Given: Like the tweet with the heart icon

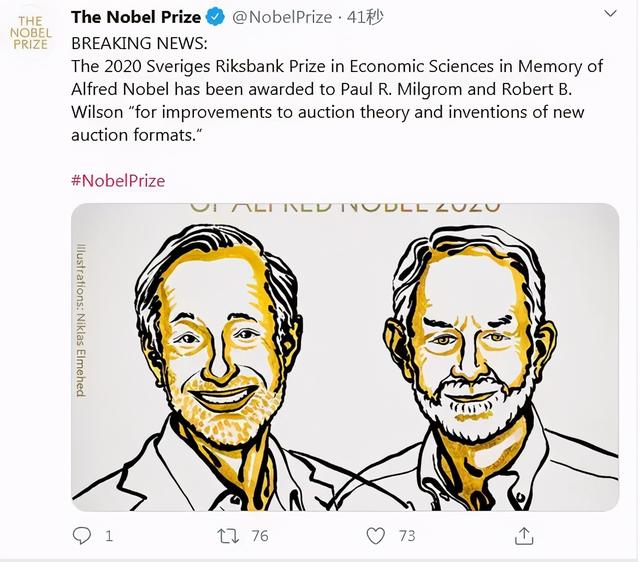Looking at the screenshot, I should (376, 536).
